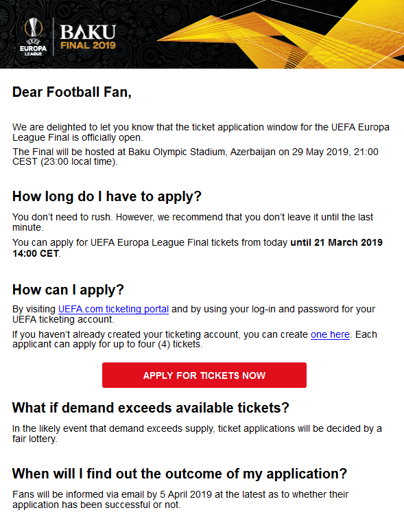Image resolution: width=404 pixels, height=532 pixels.
Task: Click the FINAL 2019 gold text logo
Action: (88, 45)
